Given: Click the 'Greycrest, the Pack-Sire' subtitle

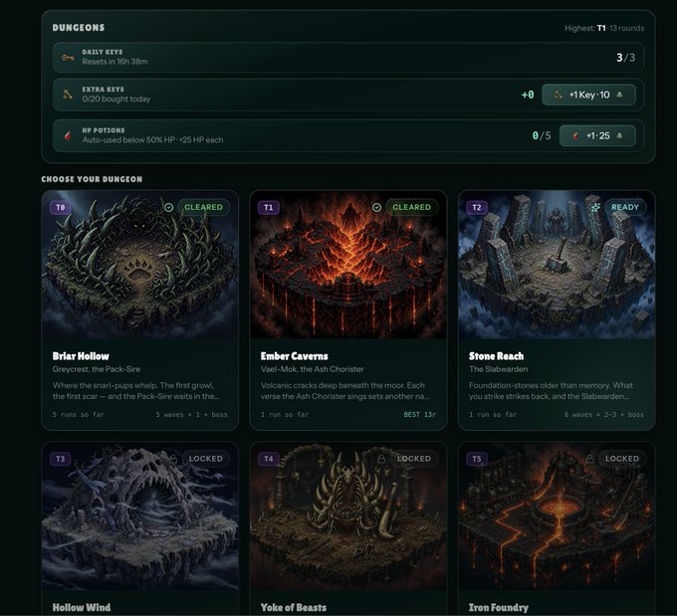Looking at the screenshot, I should [x=97, y=369].
